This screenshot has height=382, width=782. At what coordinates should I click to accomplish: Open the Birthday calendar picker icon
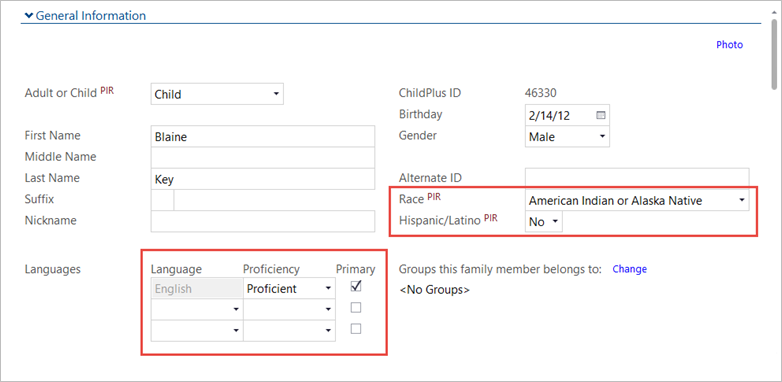click(600, 115)
